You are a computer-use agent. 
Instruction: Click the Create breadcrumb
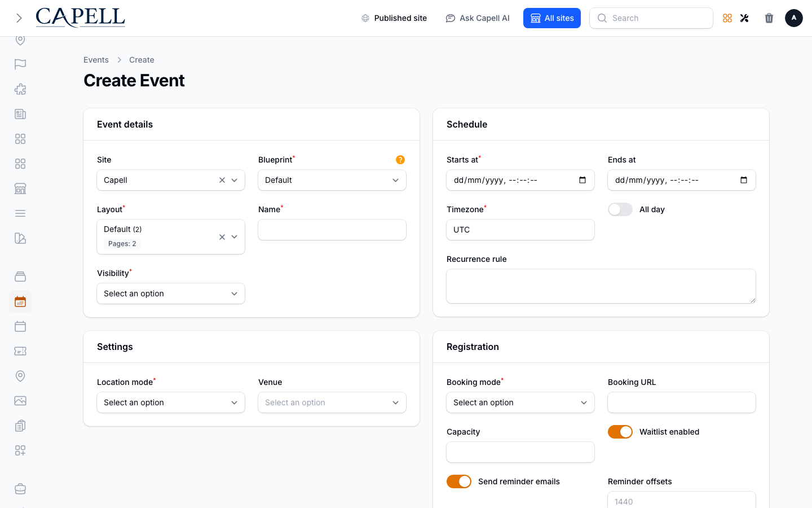click(x=142, y=60)
